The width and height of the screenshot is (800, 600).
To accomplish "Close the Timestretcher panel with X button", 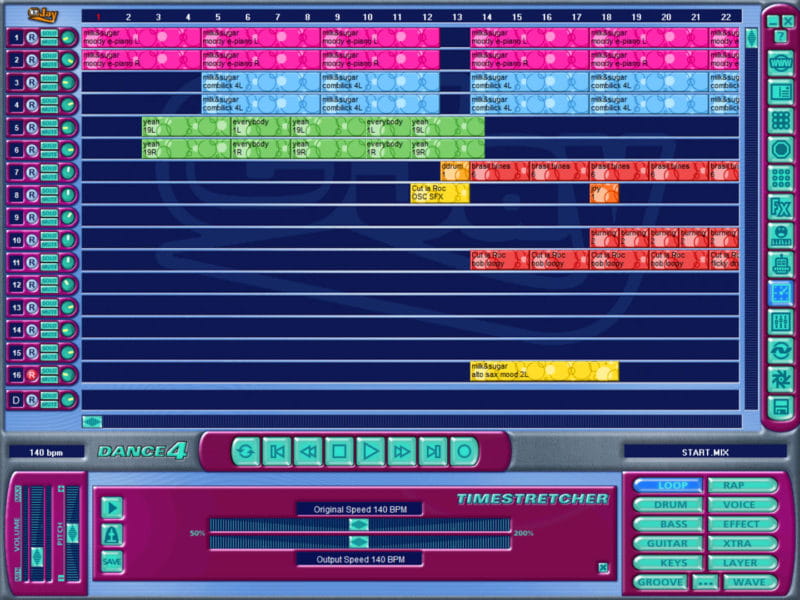I will pyautogui.click(x=603, y=568).
